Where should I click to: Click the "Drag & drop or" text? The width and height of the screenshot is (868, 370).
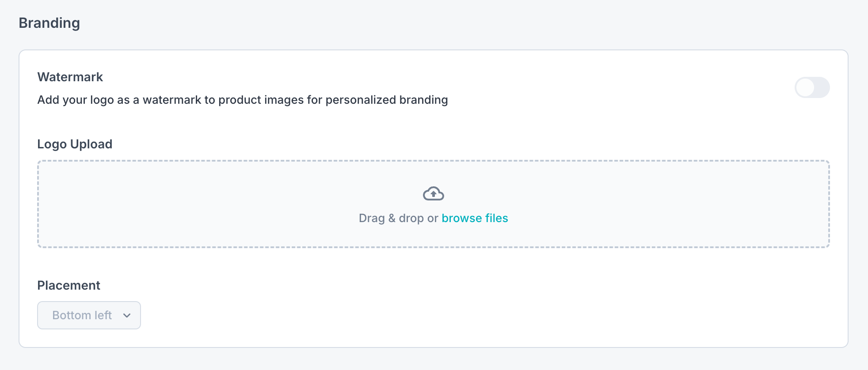click(x=398, y=218)
